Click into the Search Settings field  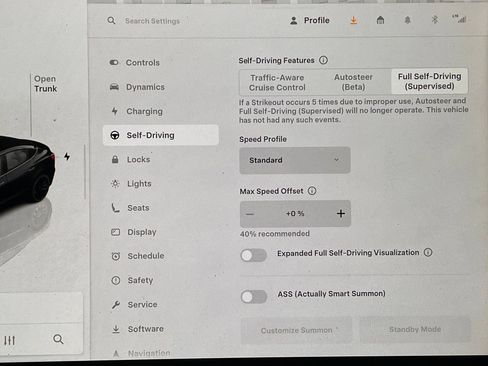[152, 21]
